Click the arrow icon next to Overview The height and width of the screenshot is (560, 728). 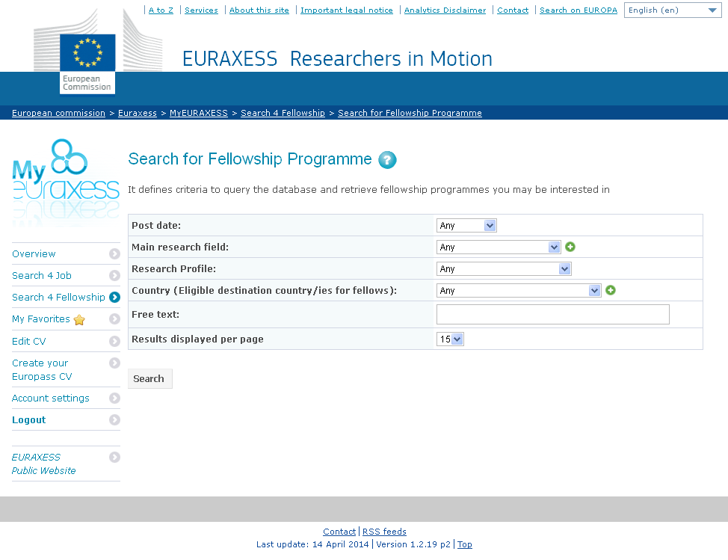[x=114, y=253]
